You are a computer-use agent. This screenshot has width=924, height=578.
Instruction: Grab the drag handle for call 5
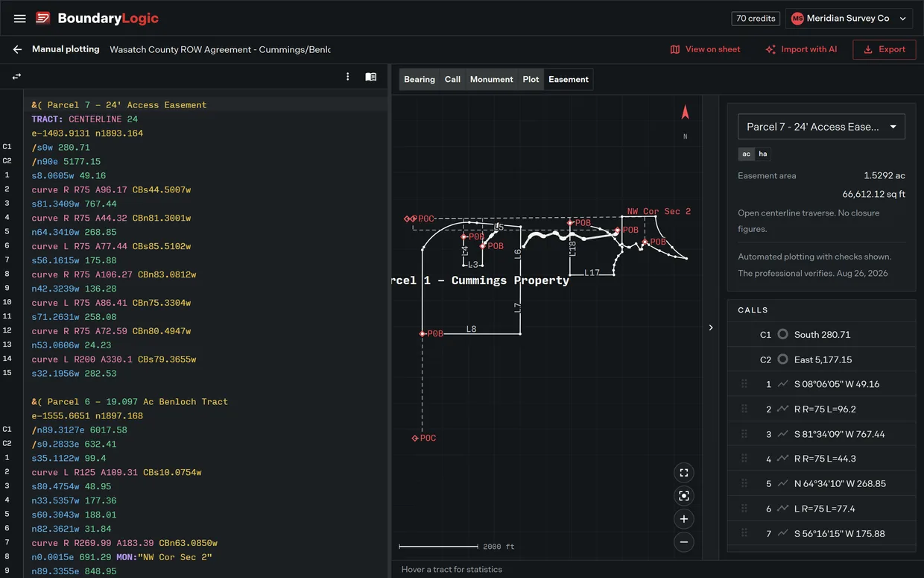[744, 483]
